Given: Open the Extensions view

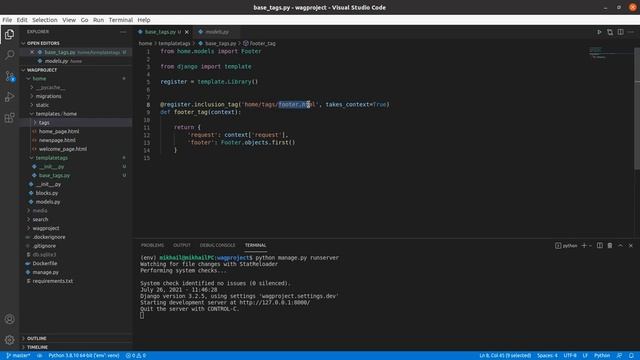Looking at the screenshot, I should pyautogui.click(x=9, y=118).
